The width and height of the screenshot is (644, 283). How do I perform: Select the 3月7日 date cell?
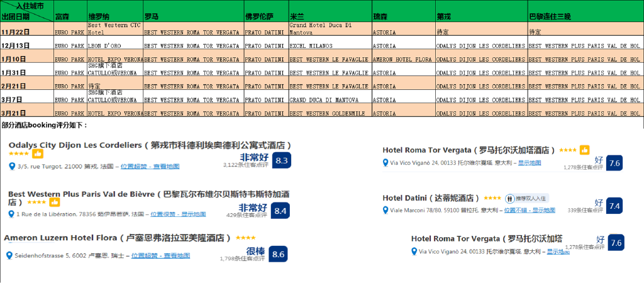point(27,97)
